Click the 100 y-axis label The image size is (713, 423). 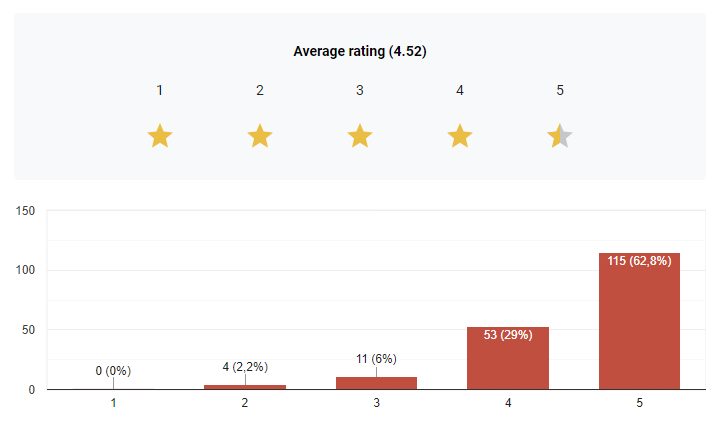click(26, 270)
